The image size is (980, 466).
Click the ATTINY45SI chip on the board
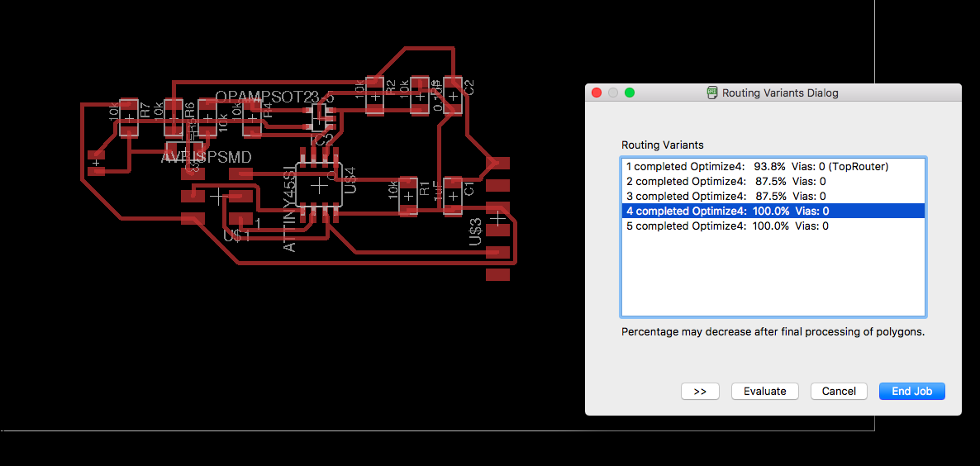(319, 186)
